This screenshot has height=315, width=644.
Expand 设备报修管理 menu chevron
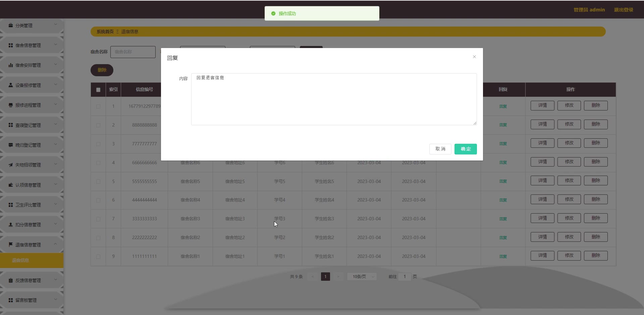tap(56, 84)
